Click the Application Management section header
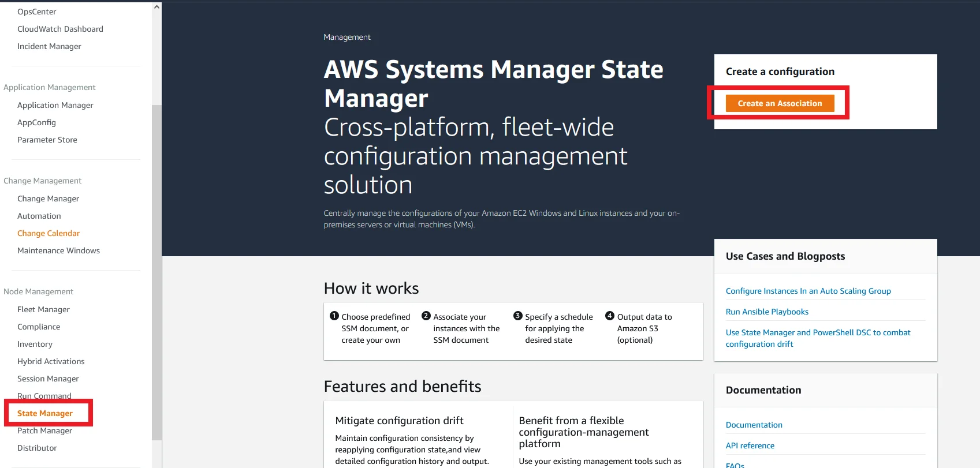This screenshot has height=468, width=980. [50, 87]
